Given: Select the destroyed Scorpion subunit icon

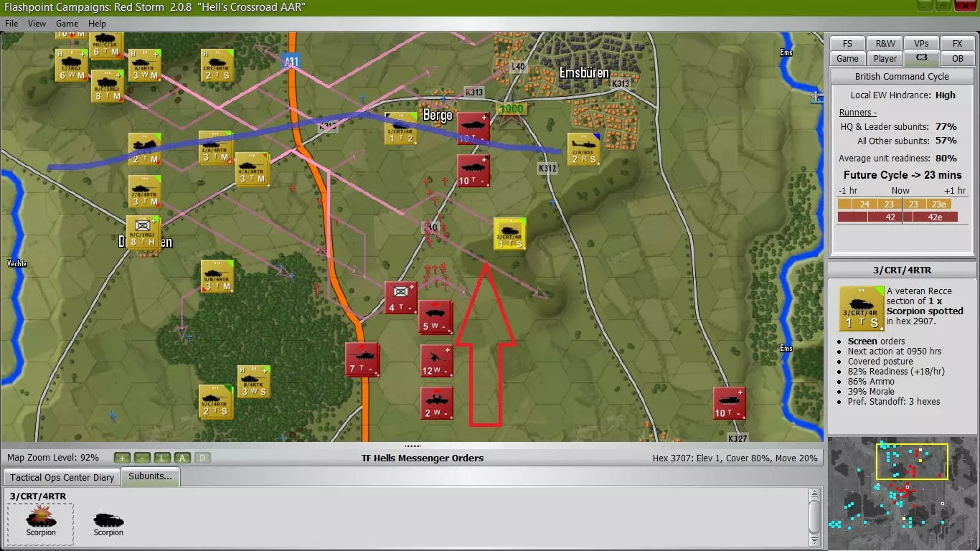Looking at the screenshot, I should click(41, 522).
